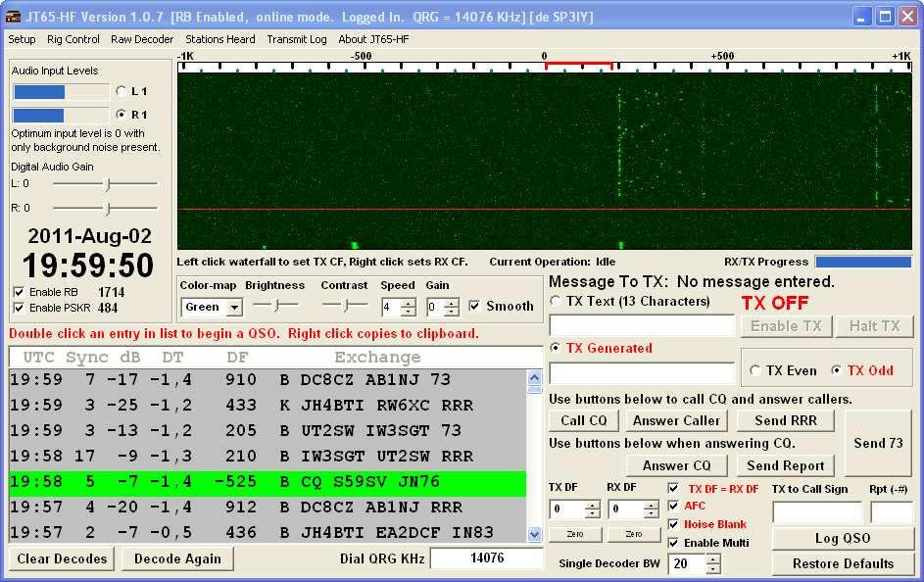The width and height of the screenshot is (924, 582).
Task: Decrease the waterfall Gain value
Action: pos(452,311)
